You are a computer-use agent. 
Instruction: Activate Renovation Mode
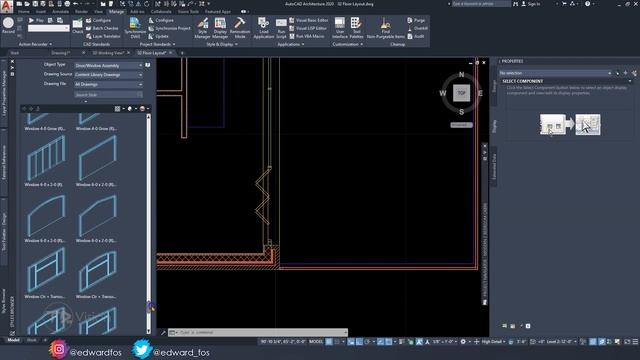click(240, 28)
